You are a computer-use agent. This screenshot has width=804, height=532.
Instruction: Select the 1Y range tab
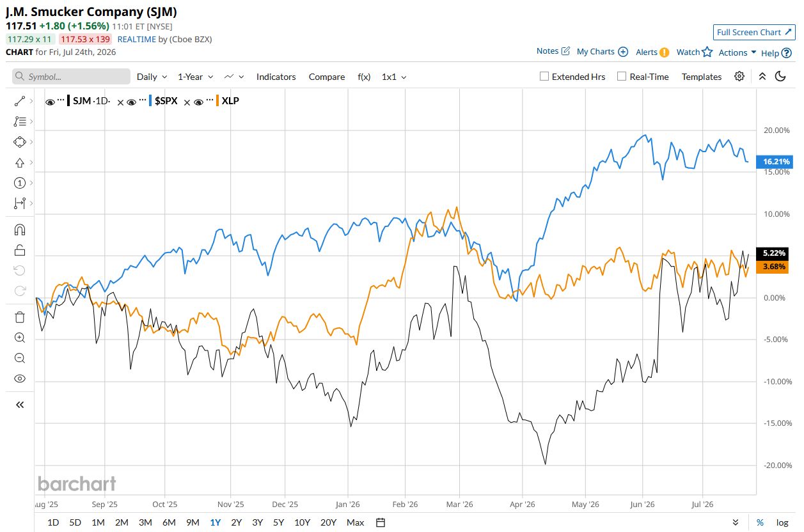coord(216,522)
